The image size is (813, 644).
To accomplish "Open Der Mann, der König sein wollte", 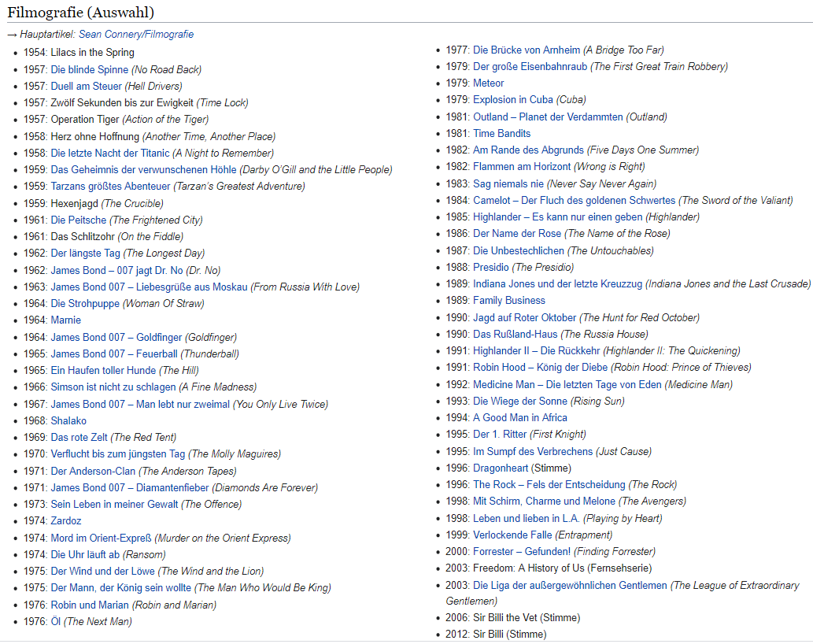I will (x=121, y=587).
